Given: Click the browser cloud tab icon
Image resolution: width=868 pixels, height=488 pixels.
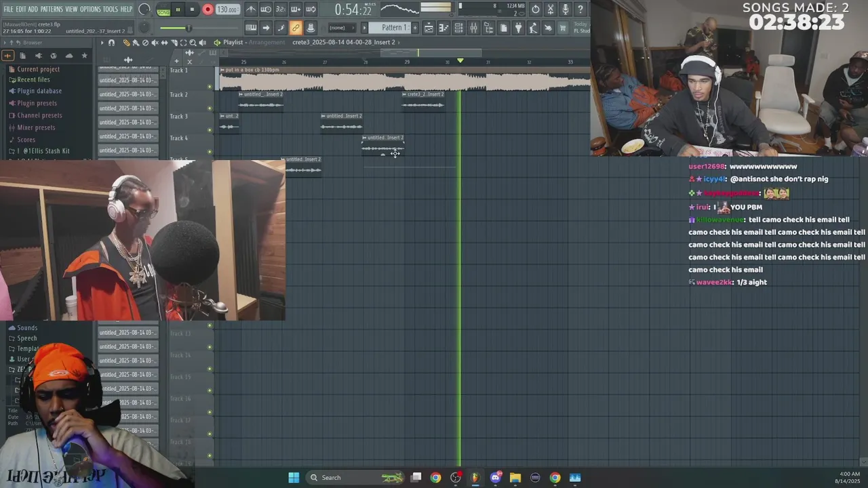Looking at the screenshot, I should [69, 56].
